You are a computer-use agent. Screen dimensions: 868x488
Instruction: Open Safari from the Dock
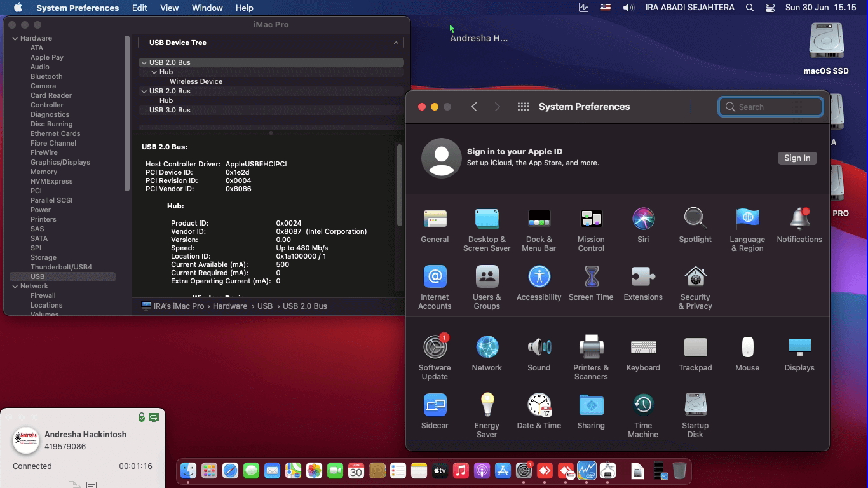click(x=230, y=471)
